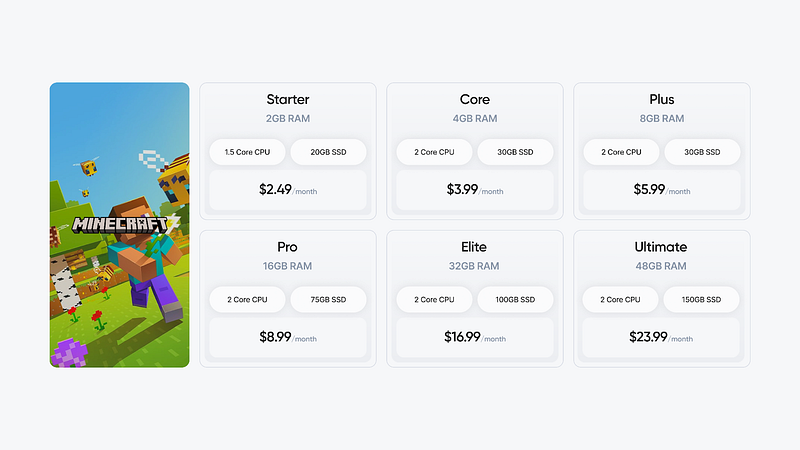Choose the $5.99/month Plus price box
800x450 pixels.
tap(661, 189)
